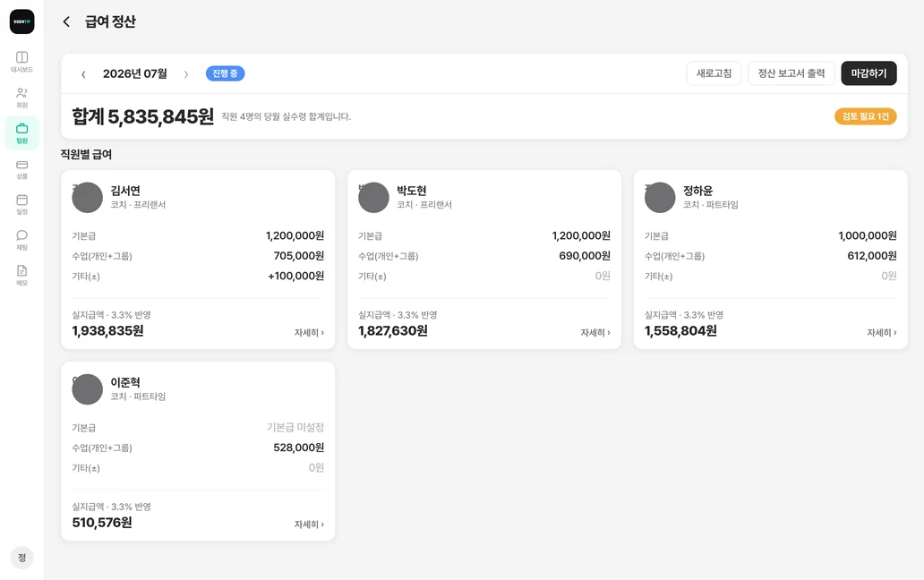The image size is (924, 580).
Task: Click 기본급 미설정 in 이준혁's card
Action: point(295,428)
